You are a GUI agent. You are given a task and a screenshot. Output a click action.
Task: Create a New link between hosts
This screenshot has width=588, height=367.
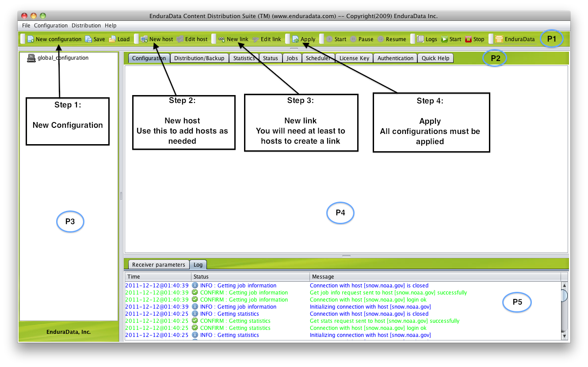point(233,39)
